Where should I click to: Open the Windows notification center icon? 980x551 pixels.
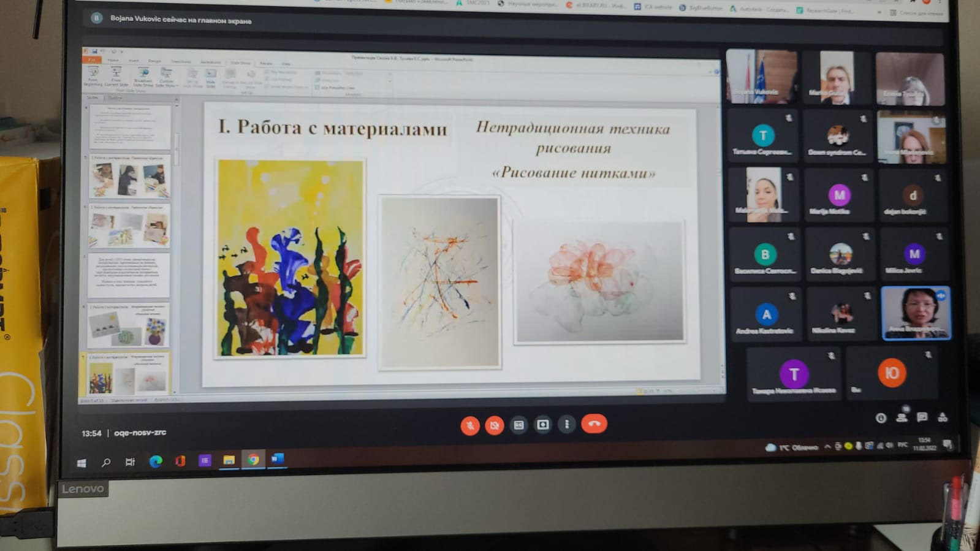tap(948, 444)
